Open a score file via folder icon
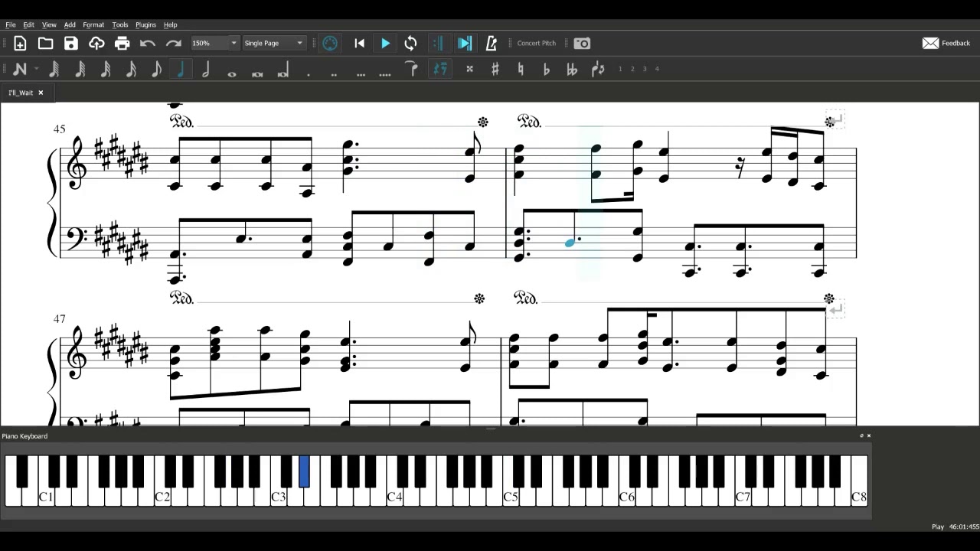The height and width of the screenshot is (551, 980). coord(46,44)
